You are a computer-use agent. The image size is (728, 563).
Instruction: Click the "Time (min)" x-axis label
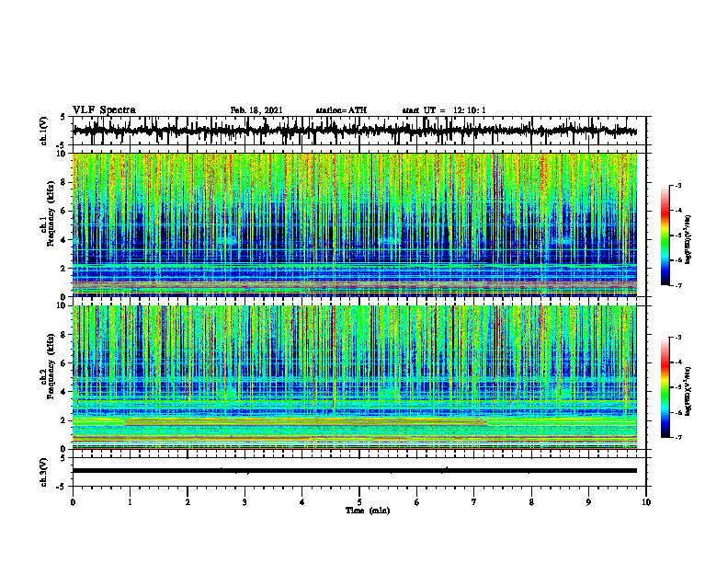[368, 511]
